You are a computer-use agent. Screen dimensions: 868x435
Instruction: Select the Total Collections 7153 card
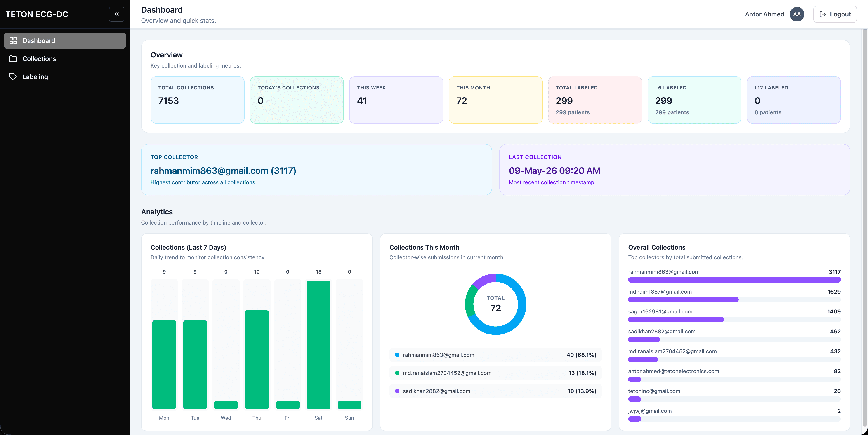click(x=198, y=100)
